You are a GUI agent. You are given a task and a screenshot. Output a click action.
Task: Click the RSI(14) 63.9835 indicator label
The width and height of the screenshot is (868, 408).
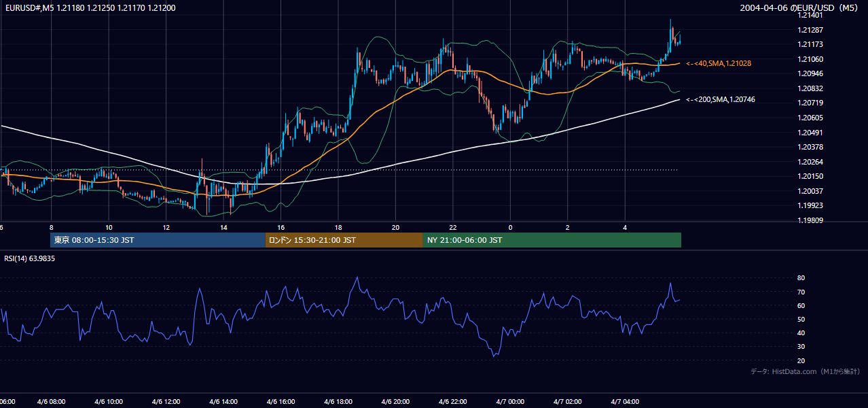pos(30,259)
